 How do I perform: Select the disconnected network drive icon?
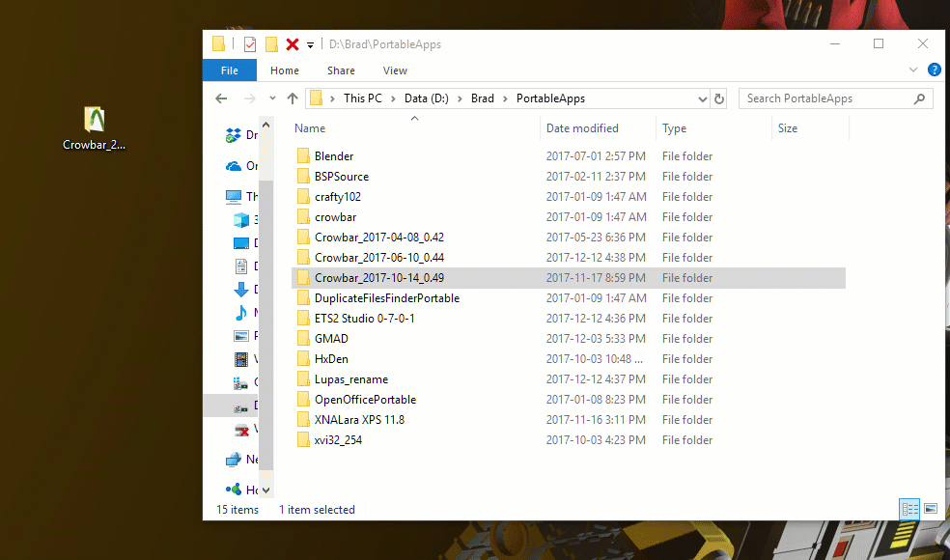(241, 431)
